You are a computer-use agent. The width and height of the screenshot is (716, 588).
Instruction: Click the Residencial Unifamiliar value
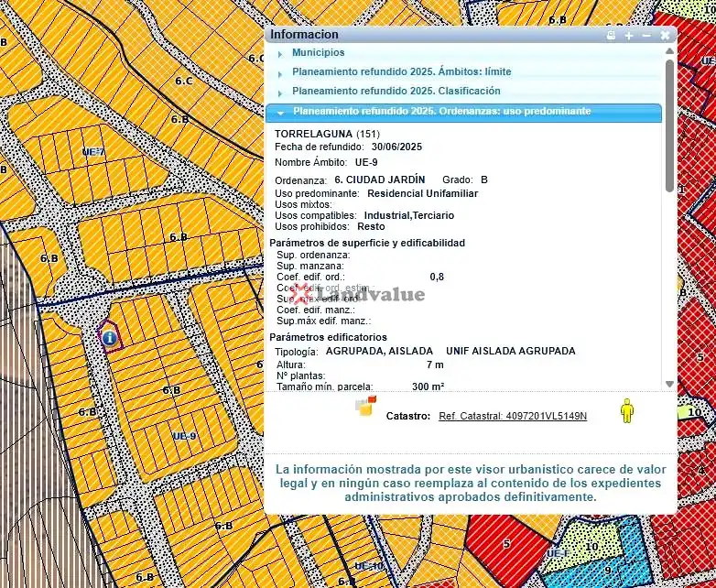422,194
